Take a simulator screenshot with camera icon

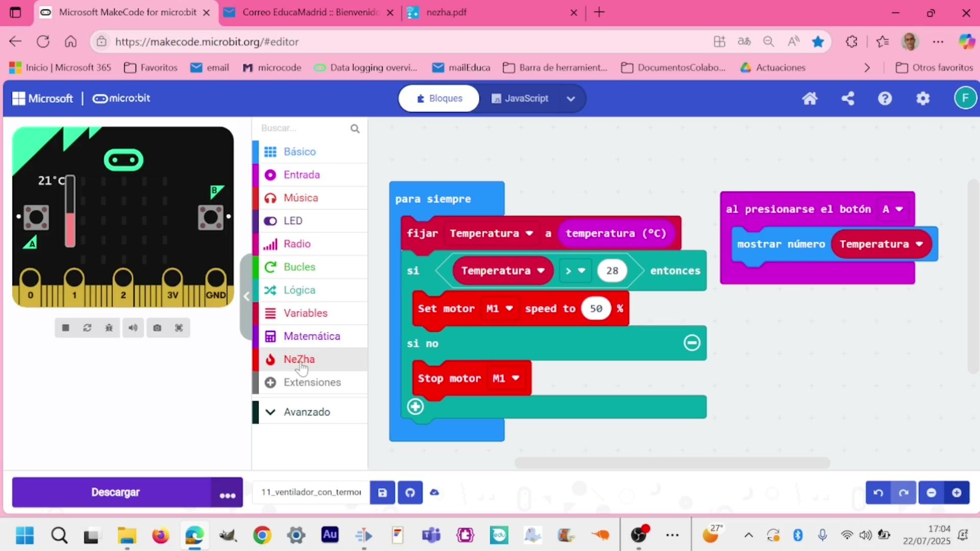pos(157,328)
